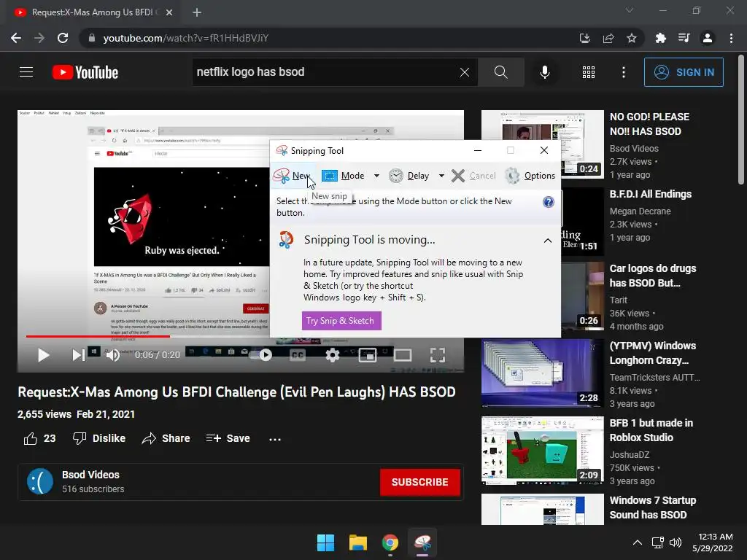Open a new browser tab
Viewport: 747px width, 560px height.
[197, 12]
